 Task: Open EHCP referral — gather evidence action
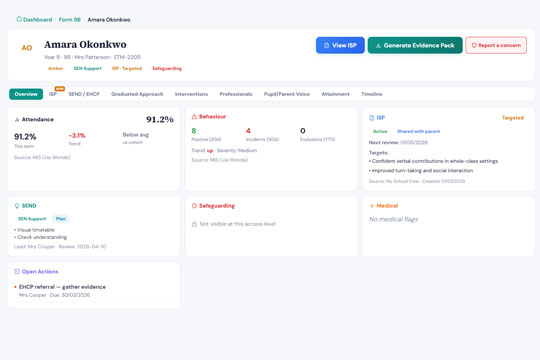62,287
